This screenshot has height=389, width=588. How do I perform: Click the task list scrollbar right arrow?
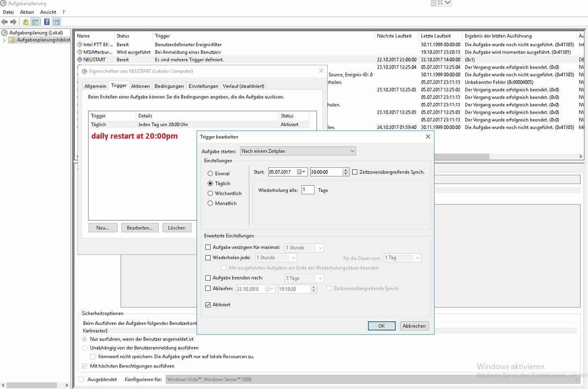[581, 157]
